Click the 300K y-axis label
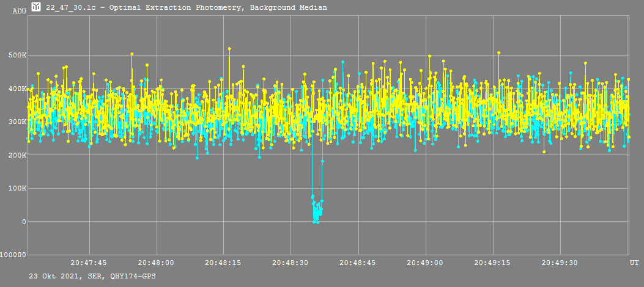Image resolution: width=644 pixels, height=287 pixels. coord(17,122)
